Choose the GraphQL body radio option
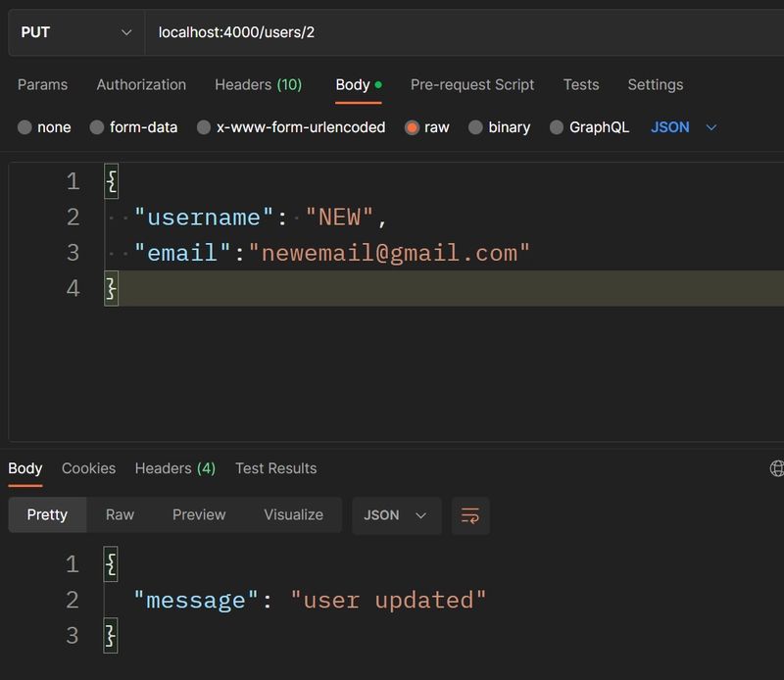The width and height of the screenshot is (784, 680). 557,127
